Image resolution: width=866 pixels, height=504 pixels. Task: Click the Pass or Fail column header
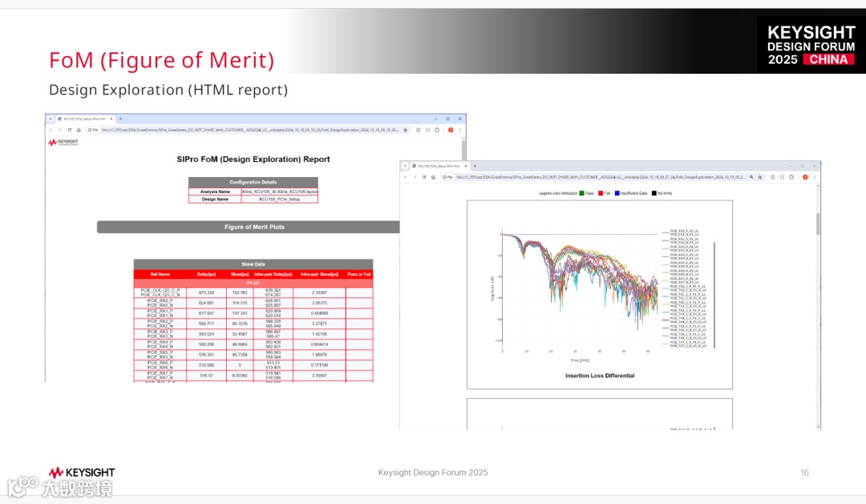tap(359, 274)
